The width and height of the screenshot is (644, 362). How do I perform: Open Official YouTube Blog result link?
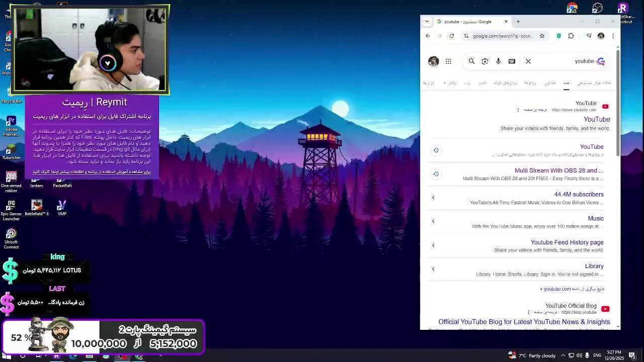tap(524, 322)
